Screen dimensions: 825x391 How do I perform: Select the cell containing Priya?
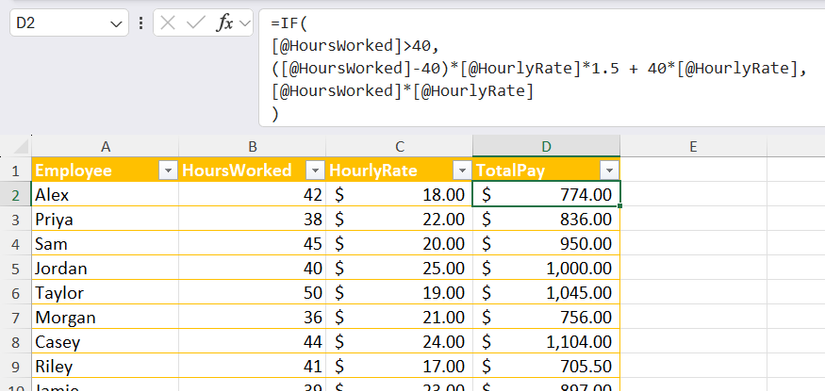(x=105, y=219)
